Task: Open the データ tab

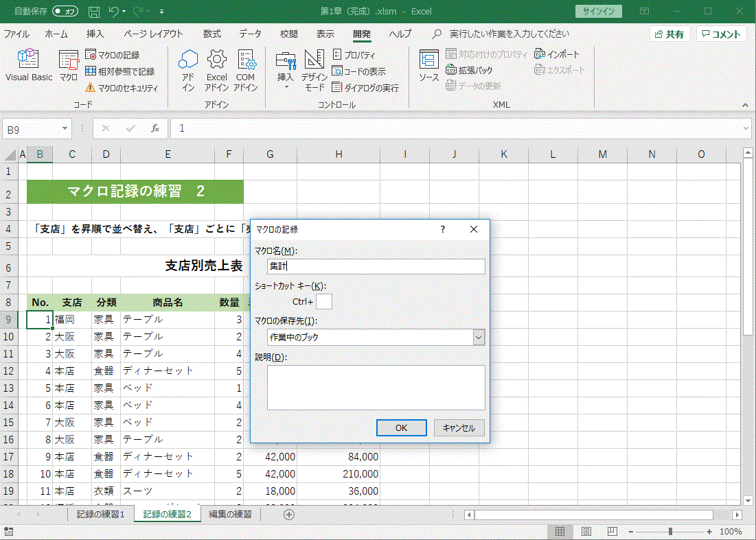Action: click(x=250, y=34)
